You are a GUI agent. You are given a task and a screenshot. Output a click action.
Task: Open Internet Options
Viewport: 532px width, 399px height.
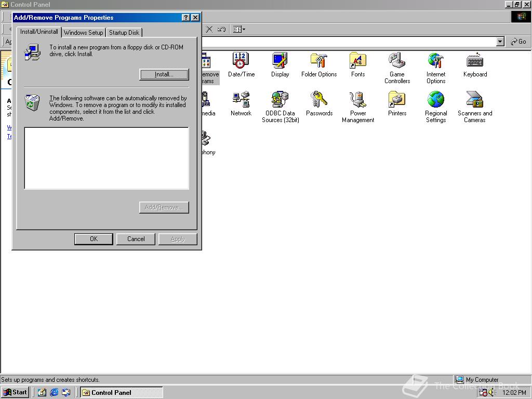436,60
